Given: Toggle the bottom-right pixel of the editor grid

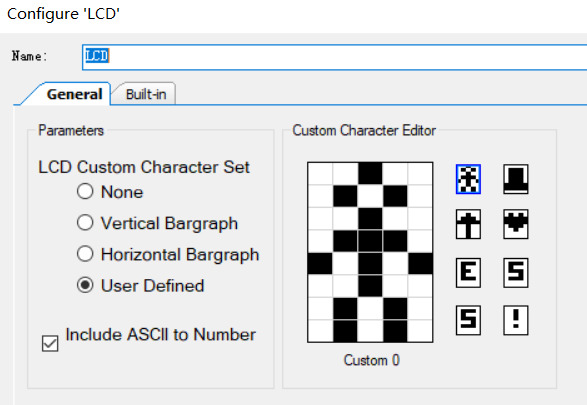Looking at the screenshot, I should pyautogui.click(x=420, y=331).
